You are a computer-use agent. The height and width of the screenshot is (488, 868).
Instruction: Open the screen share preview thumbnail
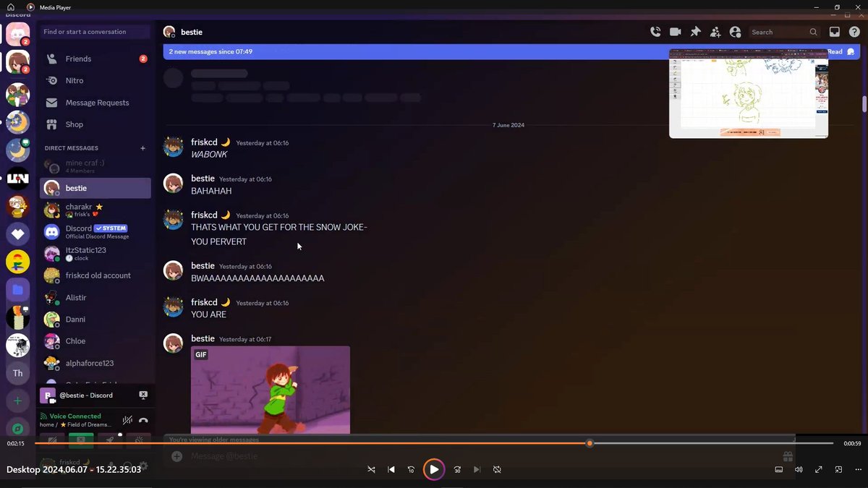[749, 93]
